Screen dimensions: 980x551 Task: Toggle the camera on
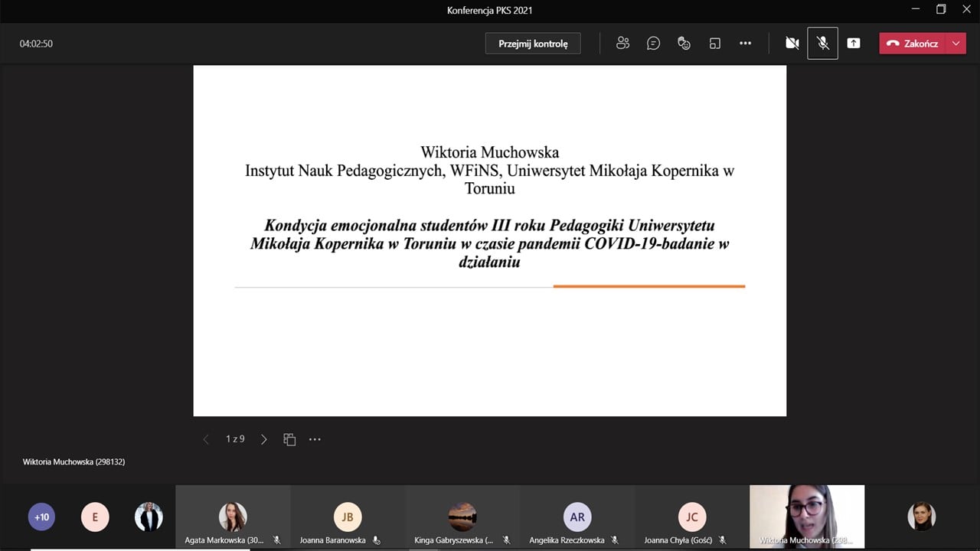click(792, 44)
